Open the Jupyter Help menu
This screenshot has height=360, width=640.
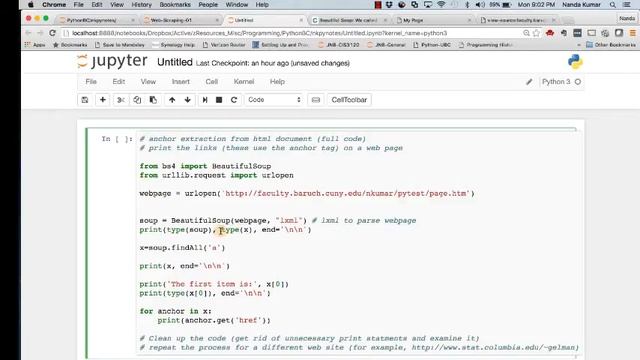(x=277, y=82)
